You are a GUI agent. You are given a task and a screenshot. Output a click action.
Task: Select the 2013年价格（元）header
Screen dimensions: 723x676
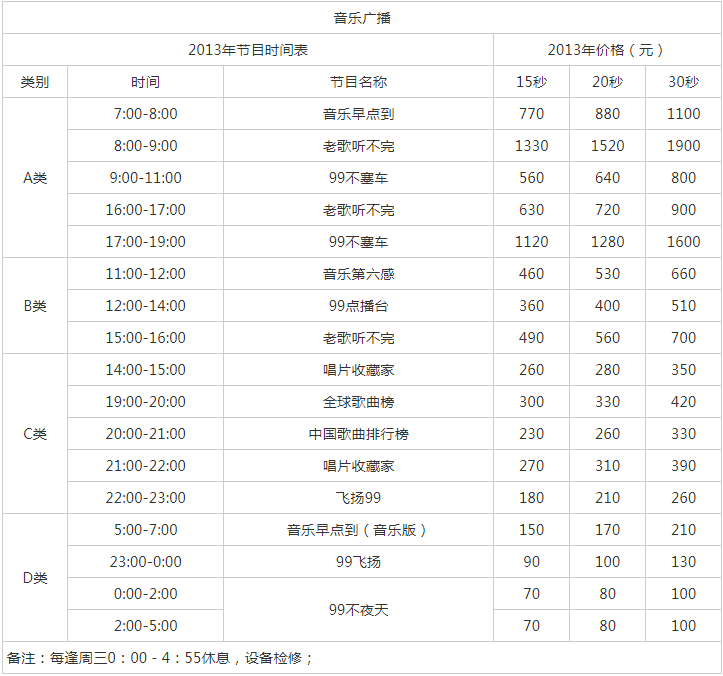point(607,50)
